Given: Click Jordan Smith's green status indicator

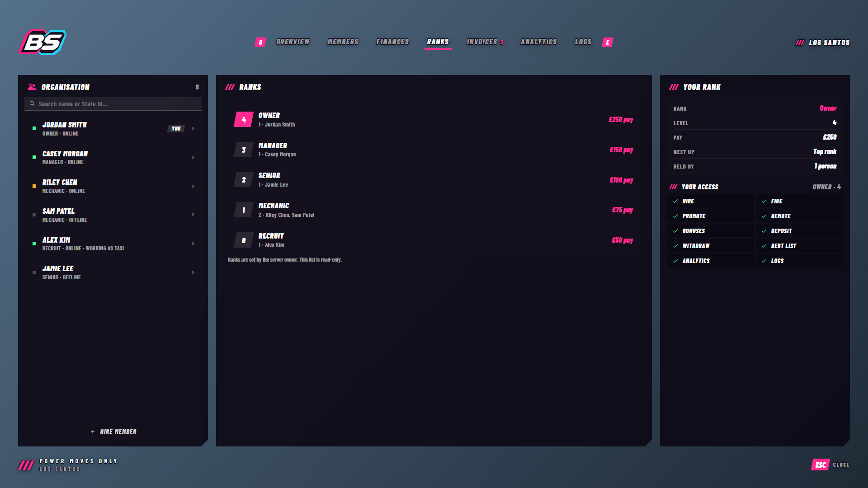Looking at the screenshot, I should tap(34, 128).
